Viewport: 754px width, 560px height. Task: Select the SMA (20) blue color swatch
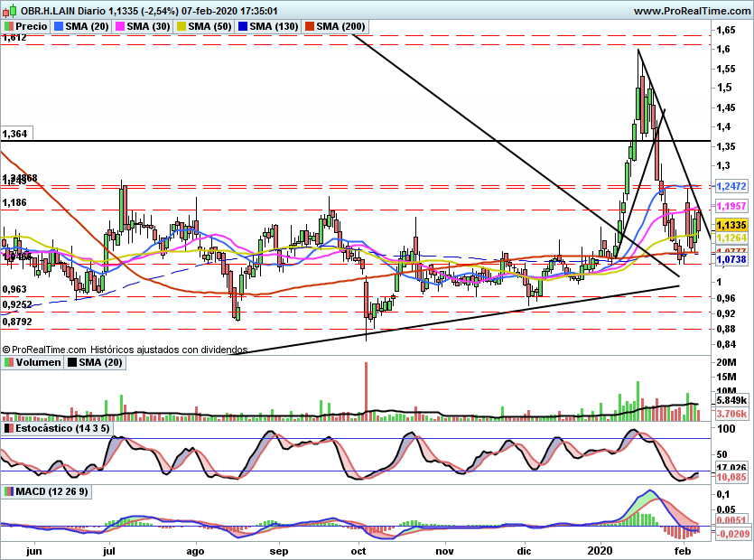[59, 26]
